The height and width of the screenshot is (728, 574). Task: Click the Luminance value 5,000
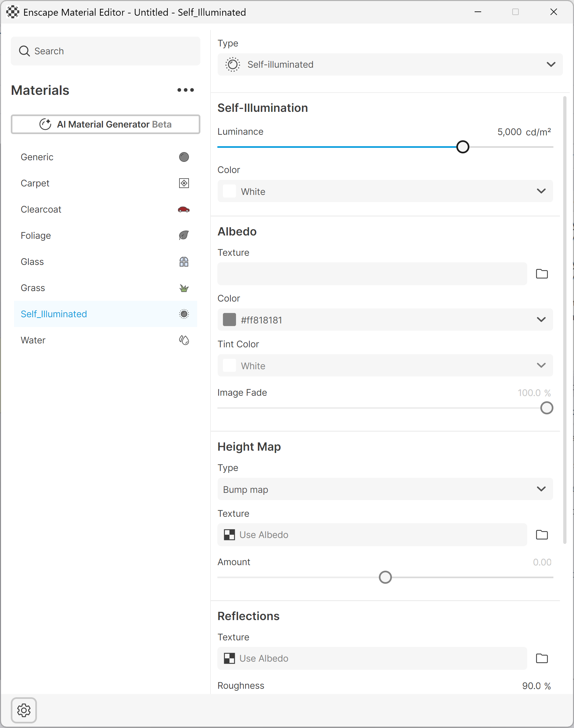[x=510, y=132]
